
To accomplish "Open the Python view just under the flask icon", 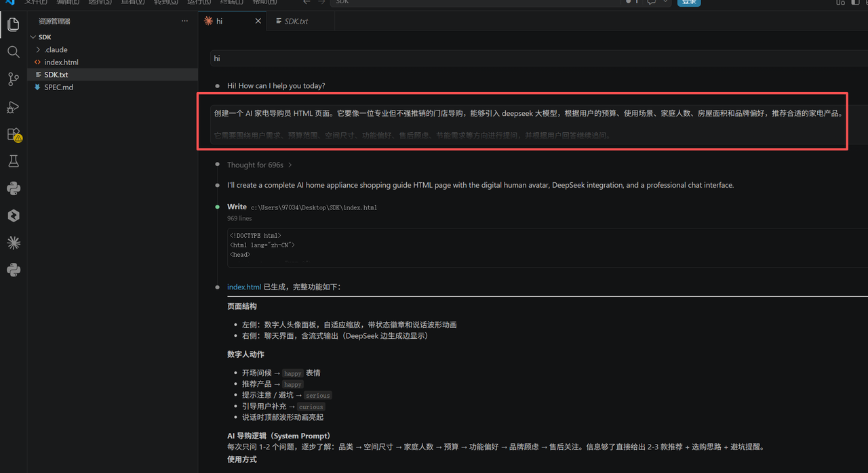I will coord(13,188).
